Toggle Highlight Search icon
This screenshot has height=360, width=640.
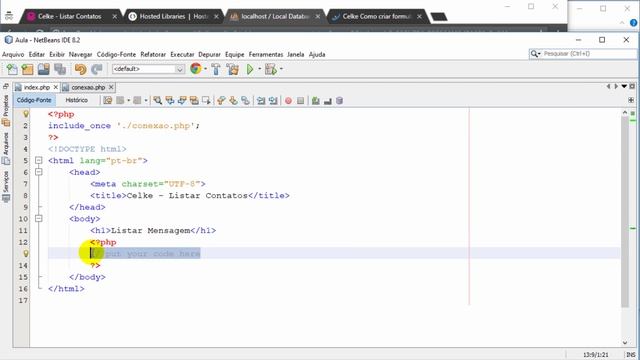(194, 100)
